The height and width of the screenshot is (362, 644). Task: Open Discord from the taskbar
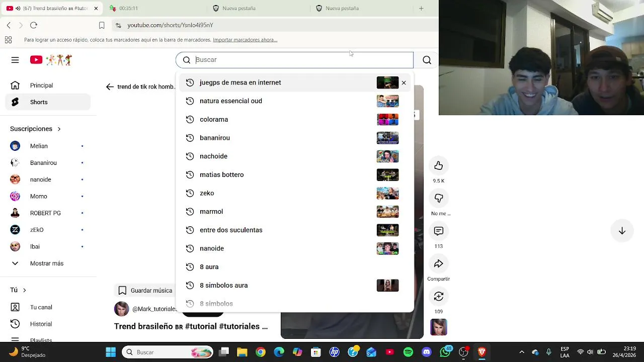[x=427, y=352]
